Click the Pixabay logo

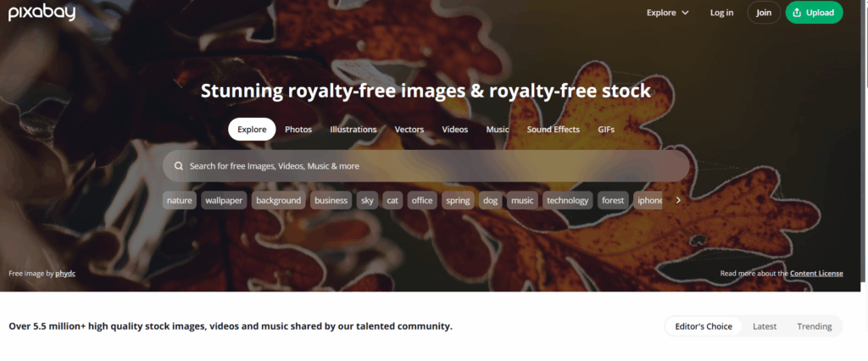pos(42,12)
